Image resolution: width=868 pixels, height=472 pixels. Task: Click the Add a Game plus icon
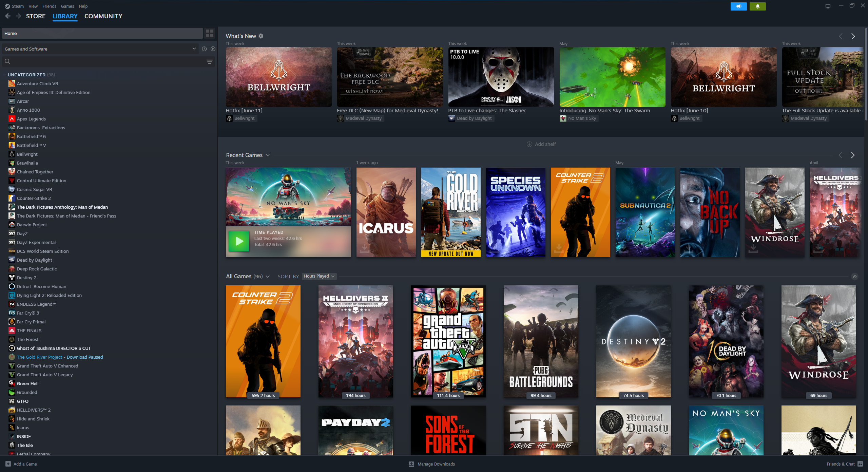pos(8,464)
